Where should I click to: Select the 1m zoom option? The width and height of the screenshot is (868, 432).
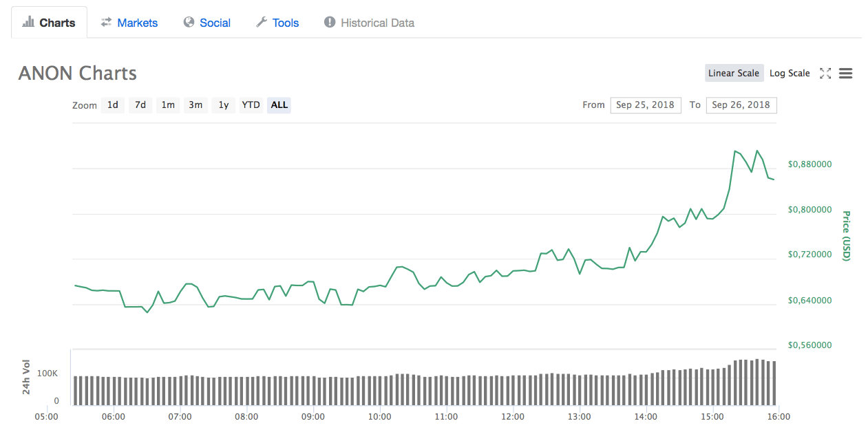click(x=168, y=105)
